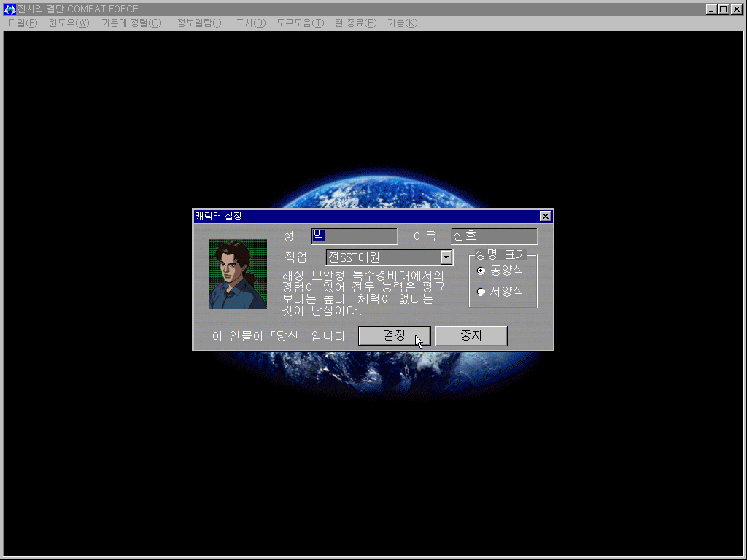This screenshot has width=747, height=560.
Task: Click the 이름 given name input field
Action: (x=495, y=236)
